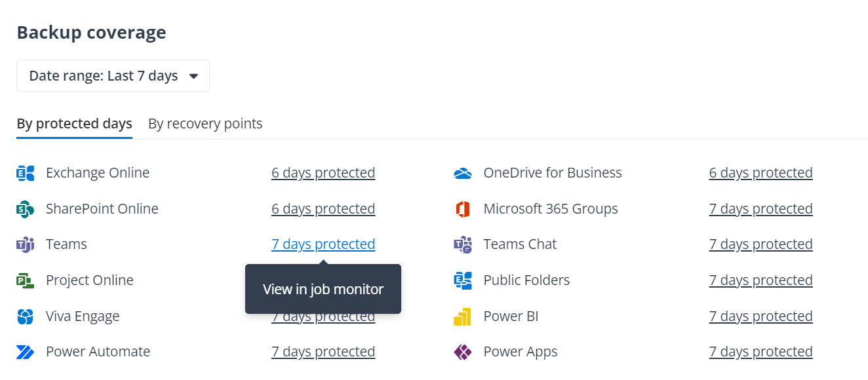
Task: Click the Teams Chat icon
Action: point(463,244)
